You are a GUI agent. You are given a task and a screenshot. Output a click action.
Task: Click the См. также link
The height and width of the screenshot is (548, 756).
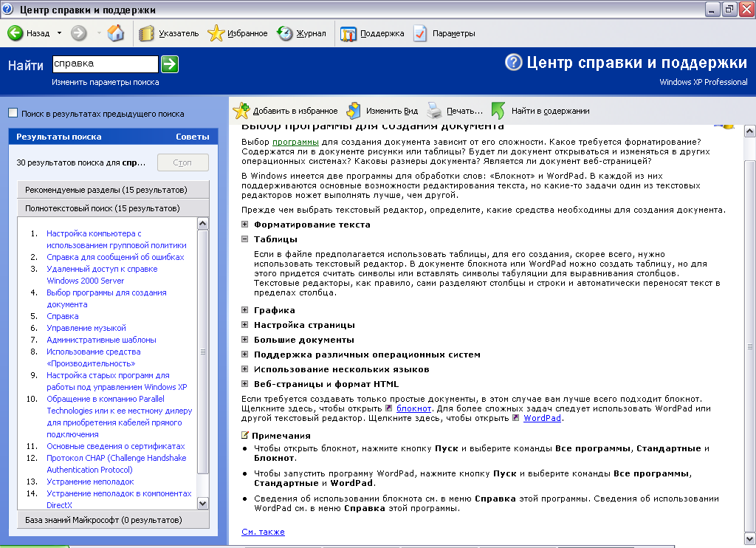(x=263, y=532)
